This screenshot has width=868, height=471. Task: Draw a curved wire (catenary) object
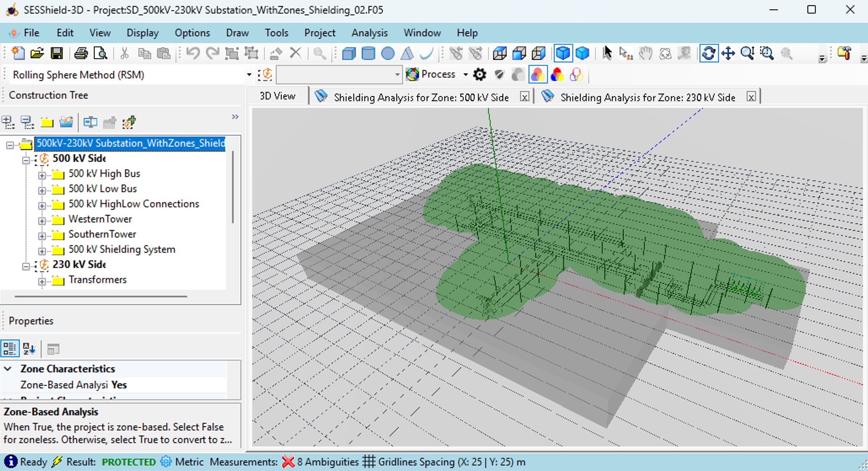click(426, 53)
